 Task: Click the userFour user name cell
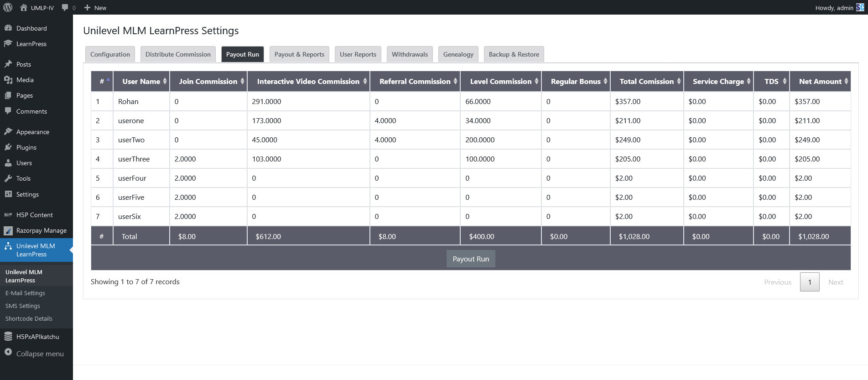pyautogui.click(x=141, y=178)
